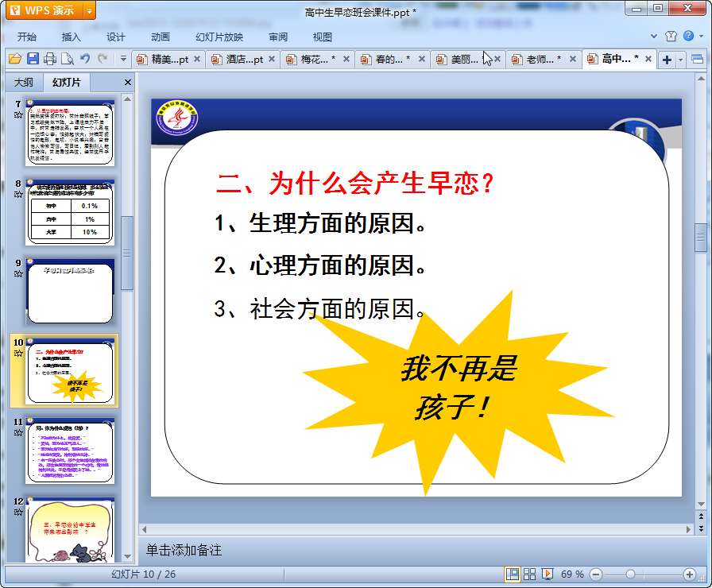Click the slide vertical scrollbar thumb
This screenshot has height=588, width=712.
coord(701,237)
